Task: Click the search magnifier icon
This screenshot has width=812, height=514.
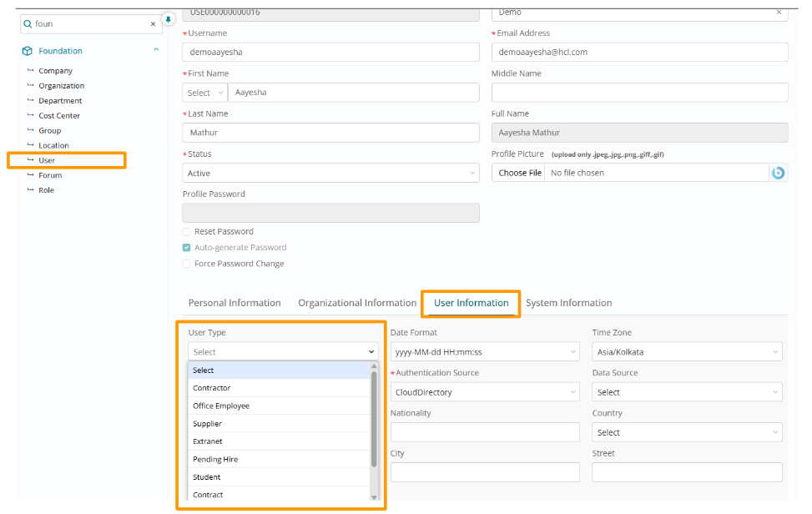Action: [x=28, y=24]
